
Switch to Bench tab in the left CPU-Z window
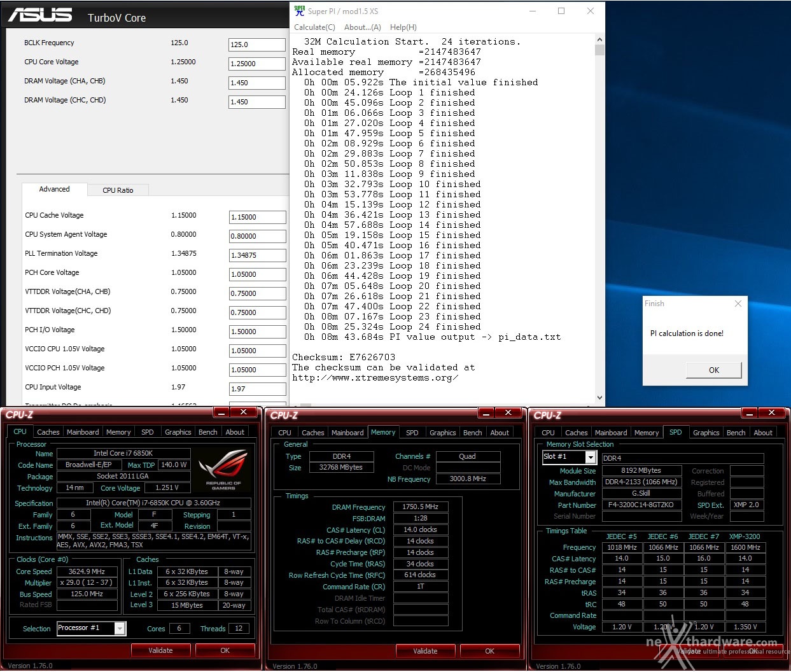[x=208, y=432]
